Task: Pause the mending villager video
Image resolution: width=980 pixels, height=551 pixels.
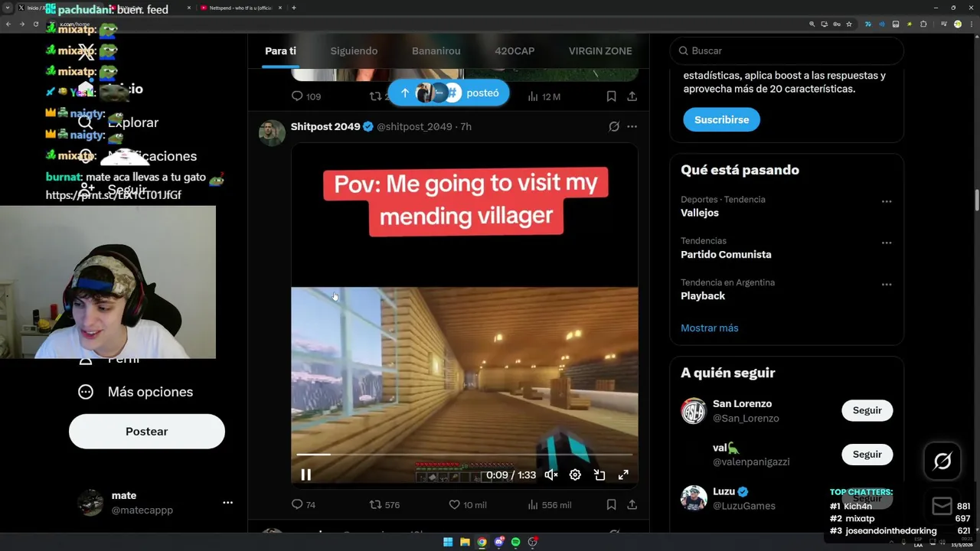Action: tap(305, 474)
